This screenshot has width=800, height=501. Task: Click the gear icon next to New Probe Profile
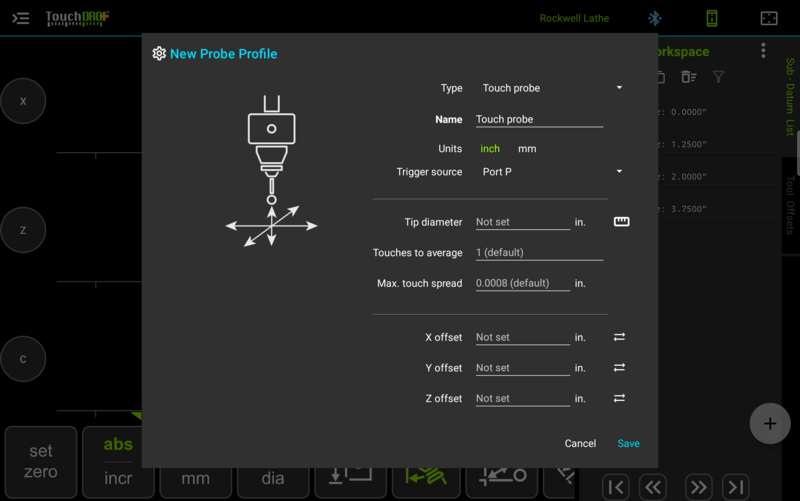[x=159, y=54]
